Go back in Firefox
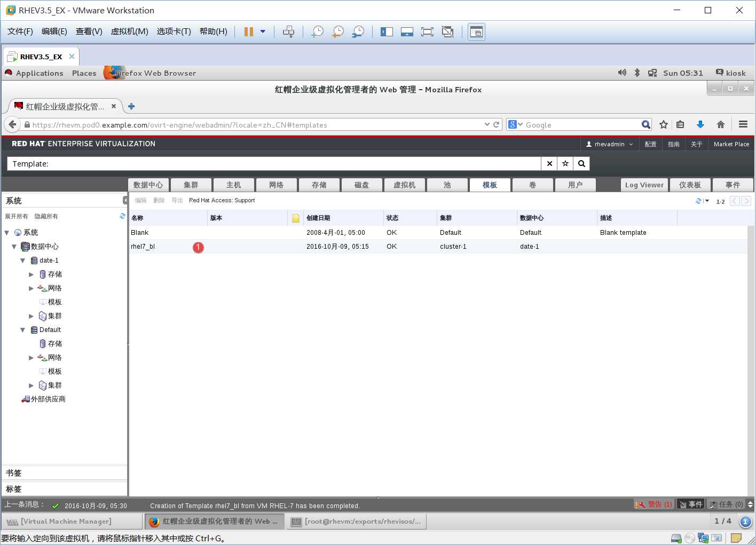The image size is (756, 545). click(12, 124)
